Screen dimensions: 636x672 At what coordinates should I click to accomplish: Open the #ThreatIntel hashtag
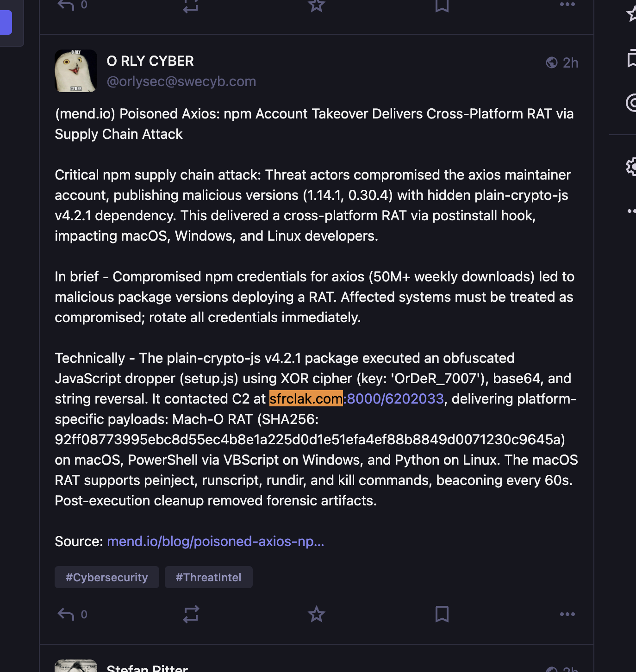[x=208, y=577]
